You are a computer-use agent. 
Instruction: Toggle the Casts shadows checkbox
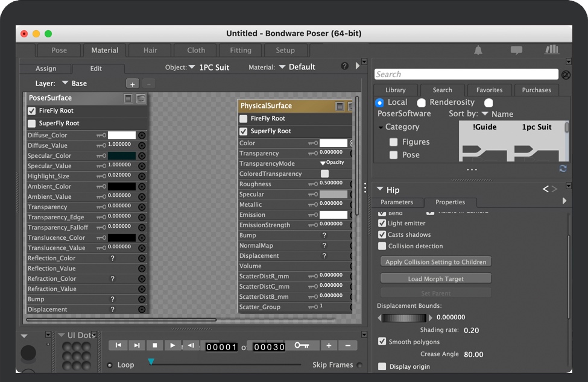[x=382, y=234]
